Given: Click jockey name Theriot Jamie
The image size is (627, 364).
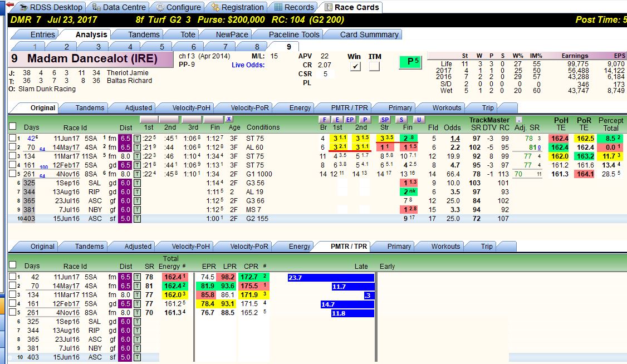Looking at the screenshot, I should (128, 73).
